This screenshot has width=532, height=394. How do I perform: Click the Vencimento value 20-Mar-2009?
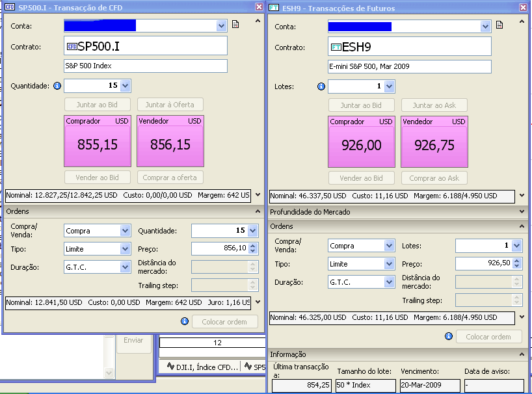(430, 385)
